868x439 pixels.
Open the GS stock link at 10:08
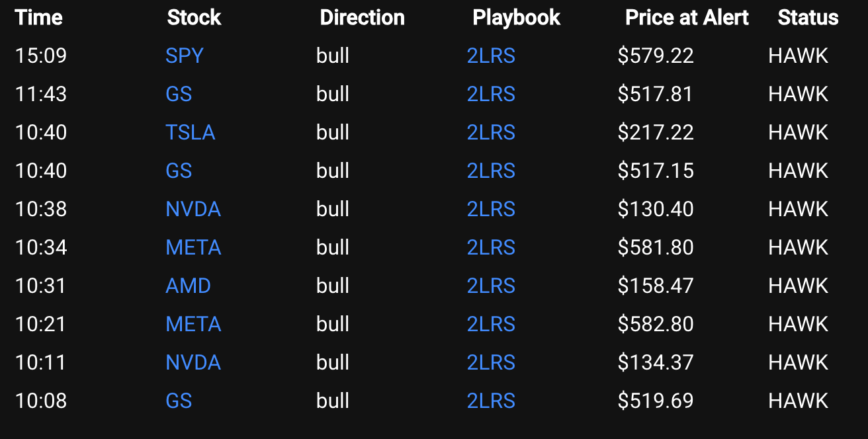[x=179, y=401]
